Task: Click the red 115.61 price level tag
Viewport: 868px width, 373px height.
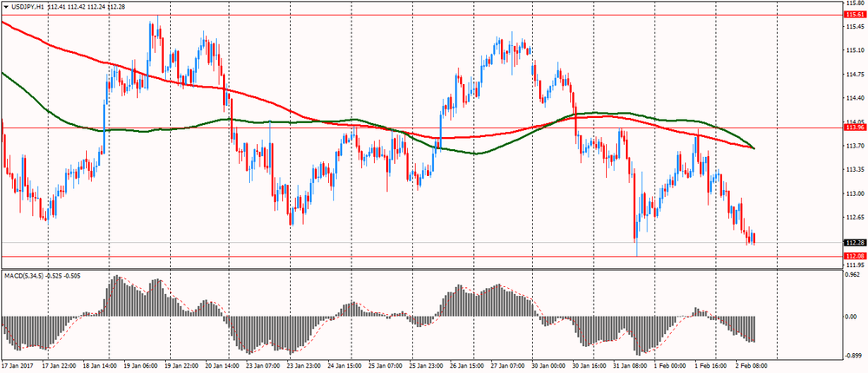Action: pyautogui.click(x=855, y=15)
